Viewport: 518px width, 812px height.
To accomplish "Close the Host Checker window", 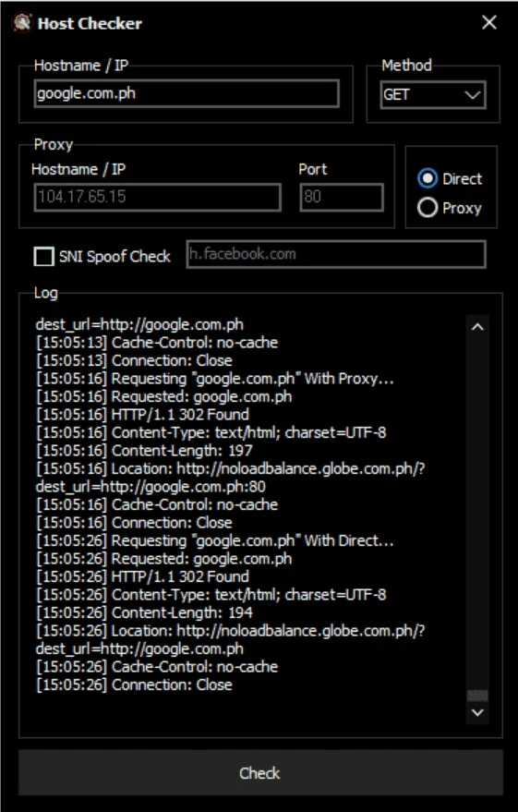I will pos(489,22).
